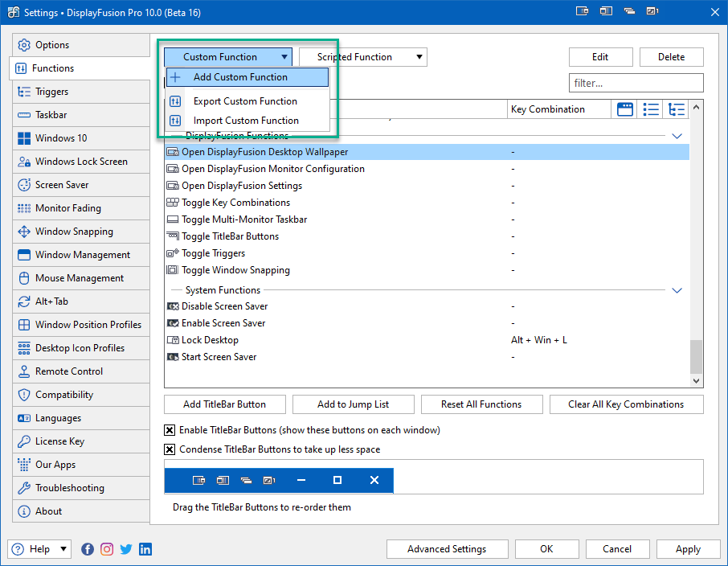Switch to grouped tree view icon
The image size is (728, 566).
click(677, 109)
